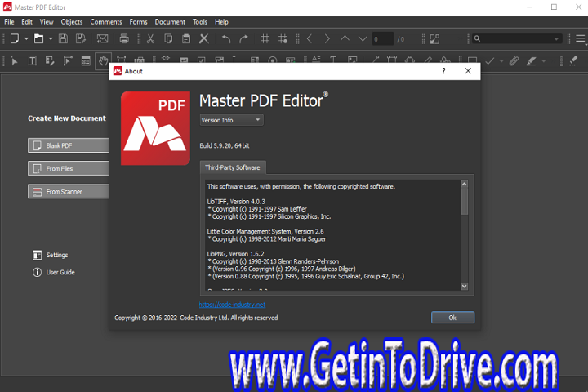
Task: Click the Open File folder icon
Action: coord(38,38)
